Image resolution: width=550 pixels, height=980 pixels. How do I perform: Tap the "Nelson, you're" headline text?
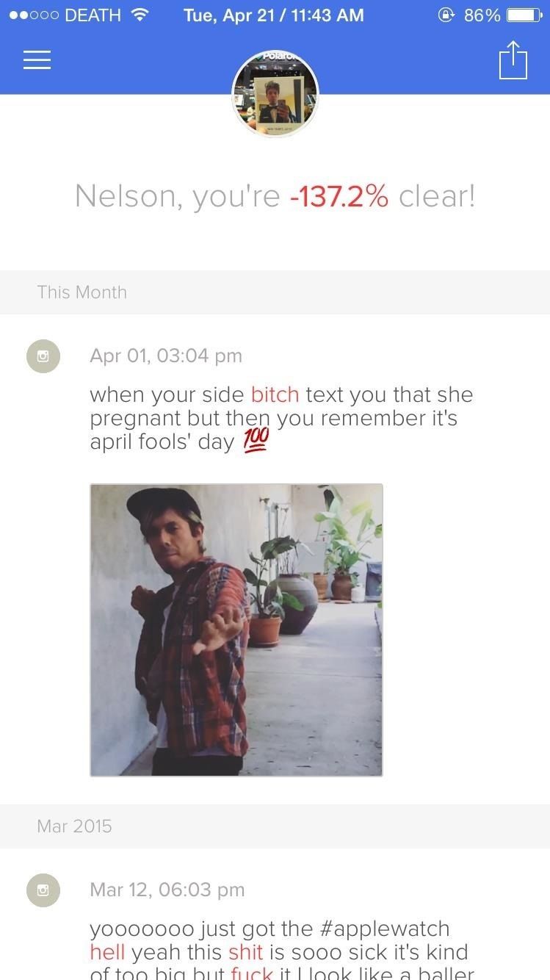[x=178, y=196]
